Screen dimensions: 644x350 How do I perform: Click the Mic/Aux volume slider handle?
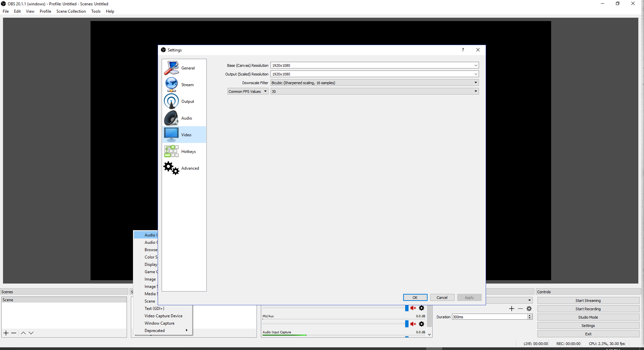point(407,324)
